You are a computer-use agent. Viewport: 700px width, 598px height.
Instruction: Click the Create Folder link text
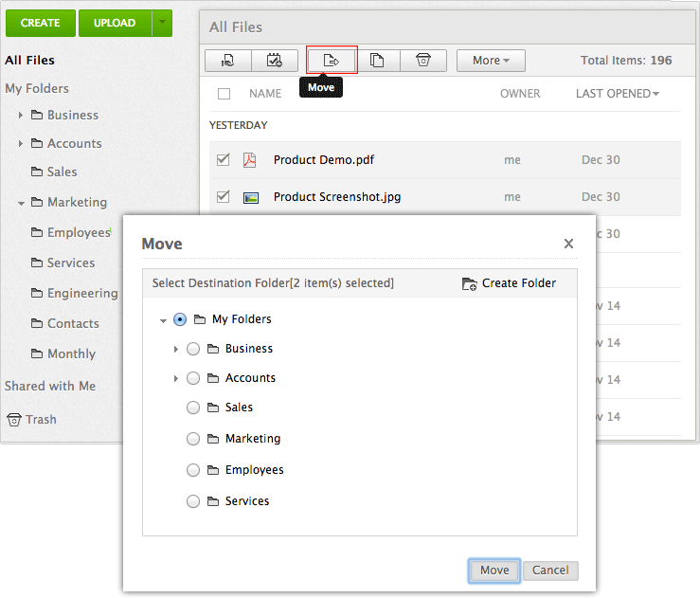[x=519, y=283]
